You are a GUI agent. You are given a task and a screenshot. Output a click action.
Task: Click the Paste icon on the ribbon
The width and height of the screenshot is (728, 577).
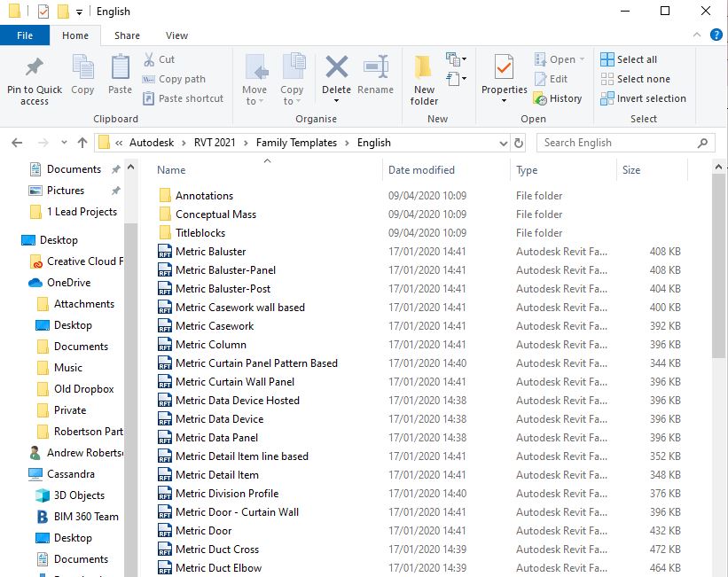point(120,77)
